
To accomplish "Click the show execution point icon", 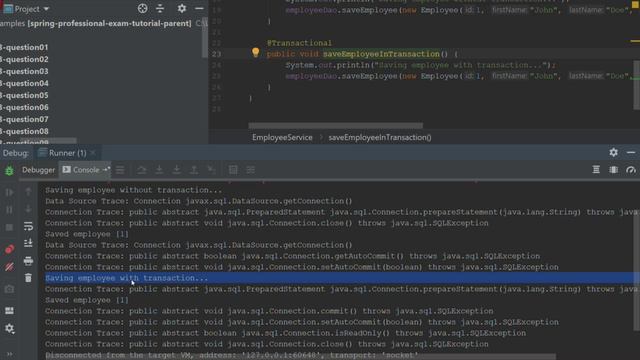I will point(120,170).
